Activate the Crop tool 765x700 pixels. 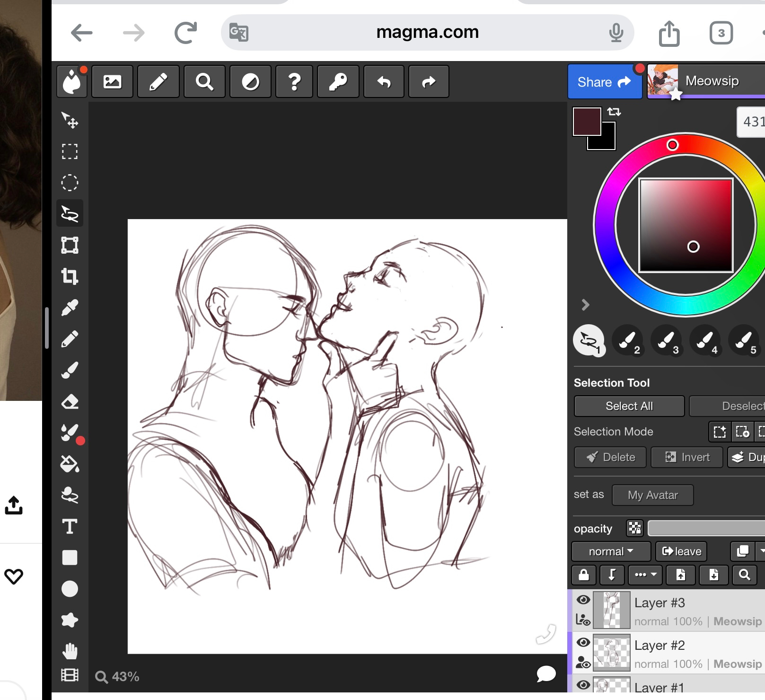coord(70,276)
